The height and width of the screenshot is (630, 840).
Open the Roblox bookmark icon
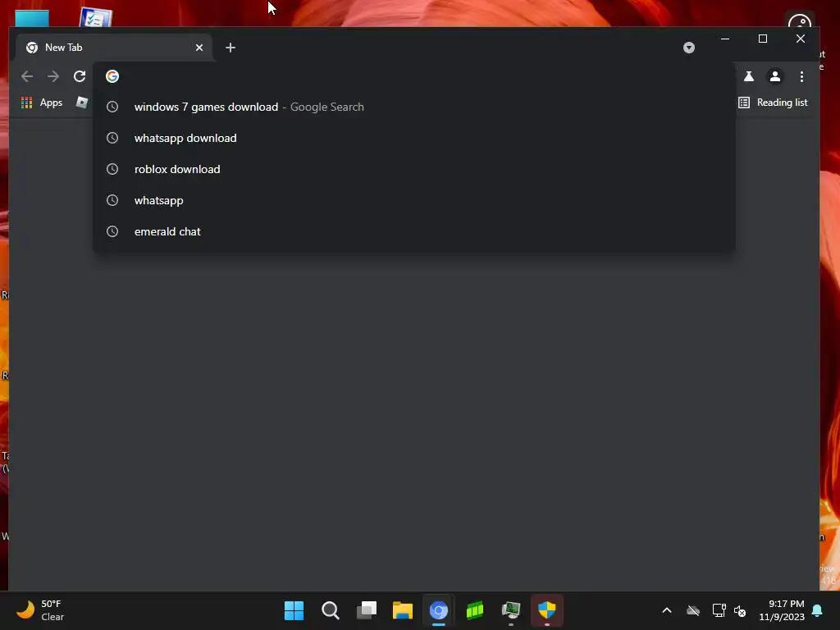pos(81,103)
